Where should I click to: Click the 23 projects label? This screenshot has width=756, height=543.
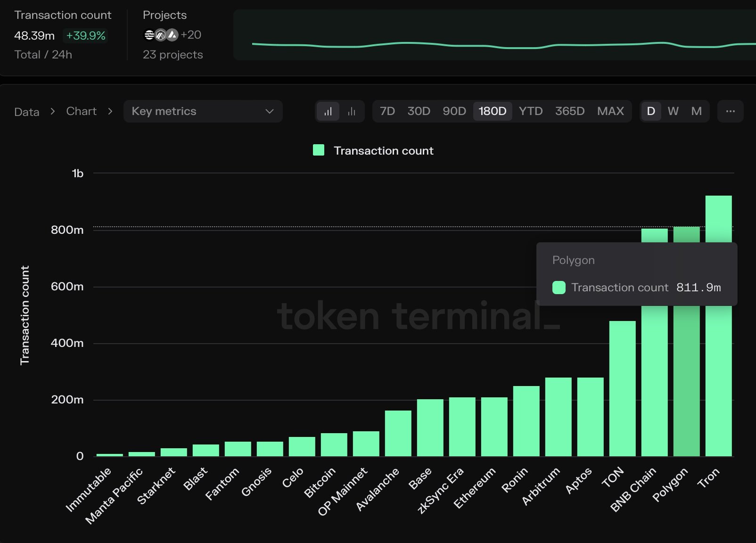point(173,55)
